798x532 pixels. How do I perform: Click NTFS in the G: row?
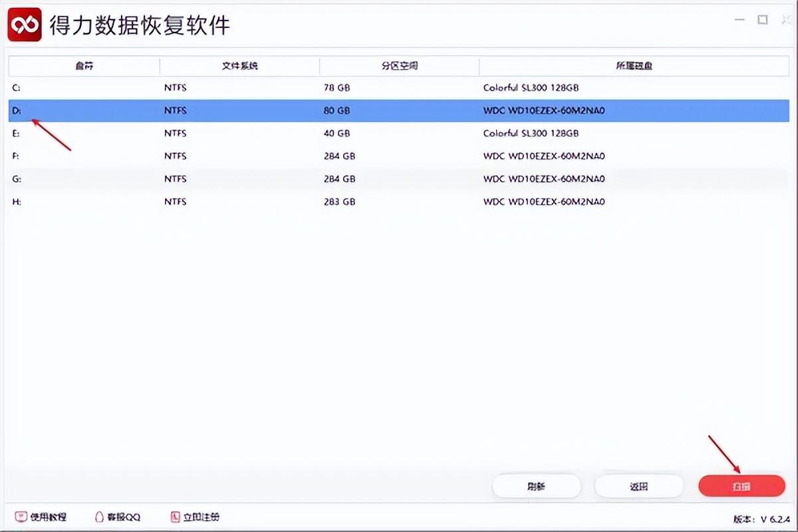[x=175, y=179]
